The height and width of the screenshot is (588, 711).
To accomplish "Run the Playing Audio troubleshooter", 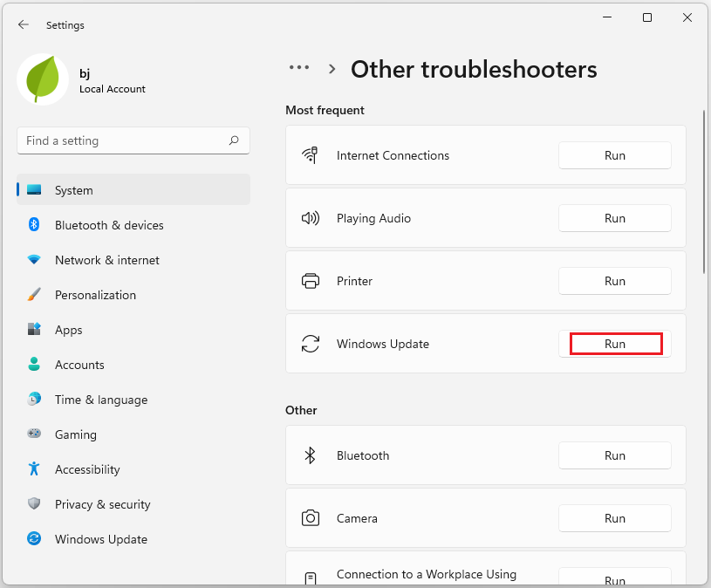I will tap(614, 218).
